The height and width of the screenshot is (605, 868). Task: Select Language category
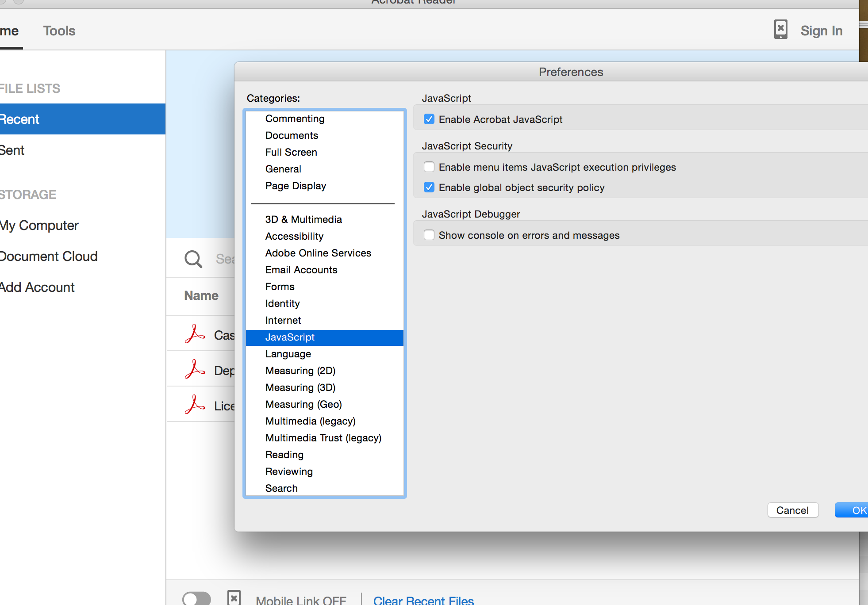(325, 354)
